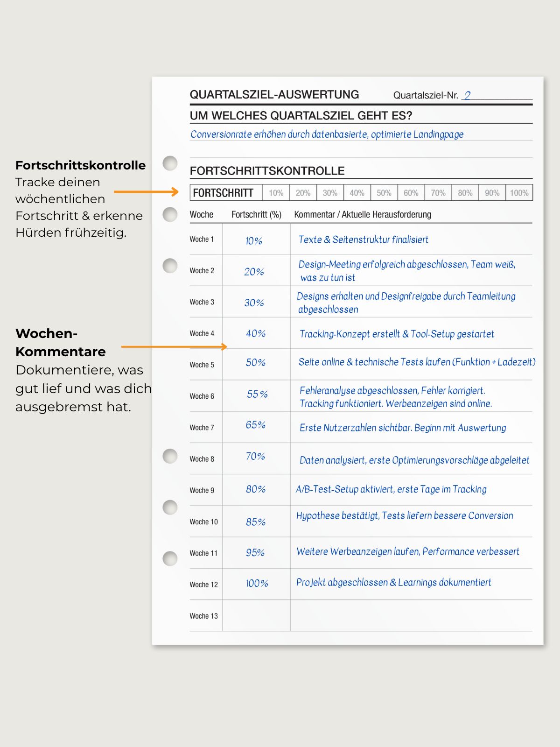Mark the 100% progress box

coord(519,193)
